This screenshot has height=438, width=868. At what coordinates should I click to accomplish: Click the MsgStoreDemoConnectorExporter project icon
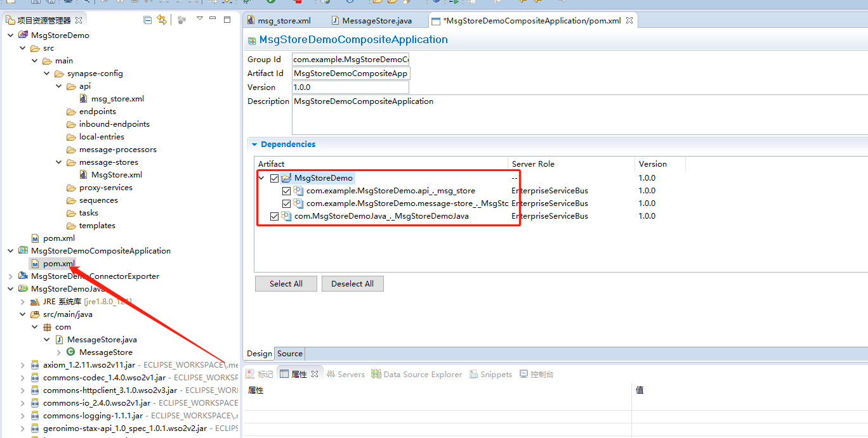[23, 276]
